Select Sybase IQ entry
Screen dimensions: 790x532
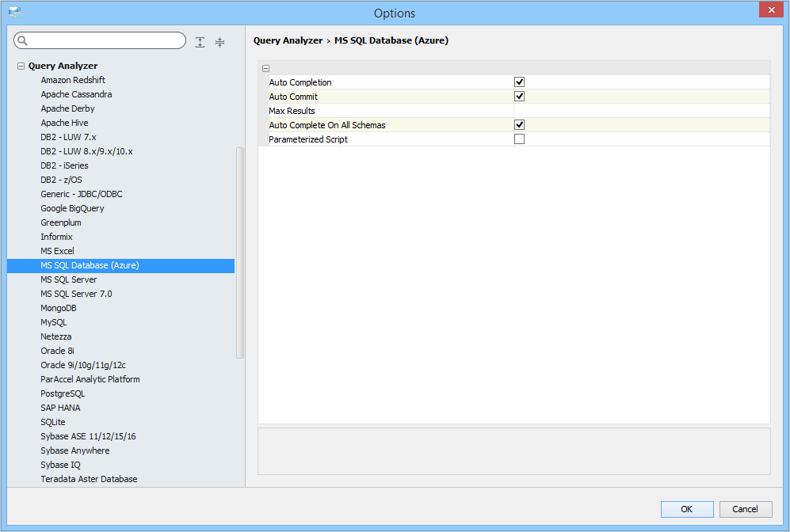pos(60,465)
